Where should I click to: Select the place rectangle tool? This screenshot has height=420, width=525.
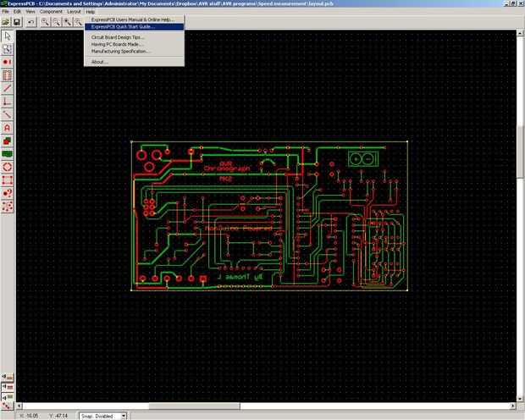8,141
